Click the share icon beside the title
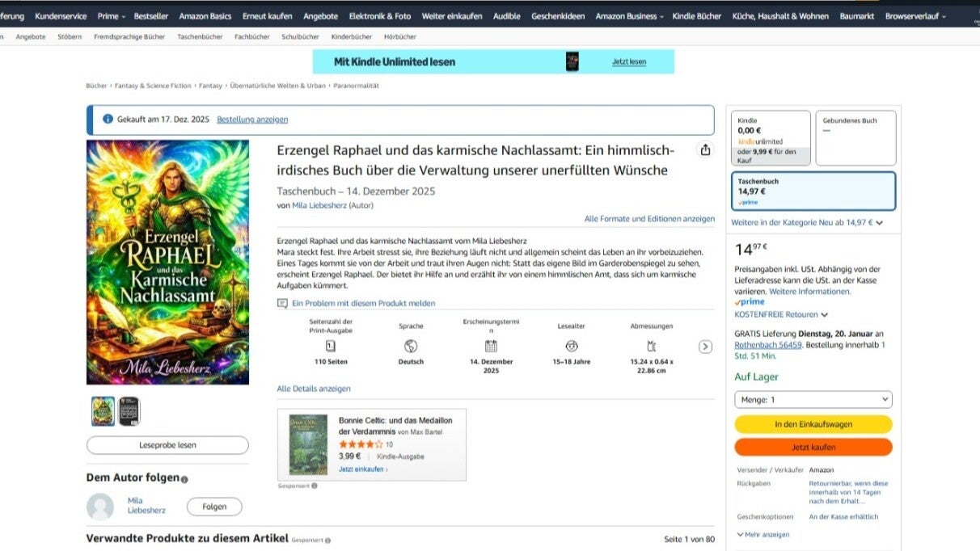 coord(705,149)
